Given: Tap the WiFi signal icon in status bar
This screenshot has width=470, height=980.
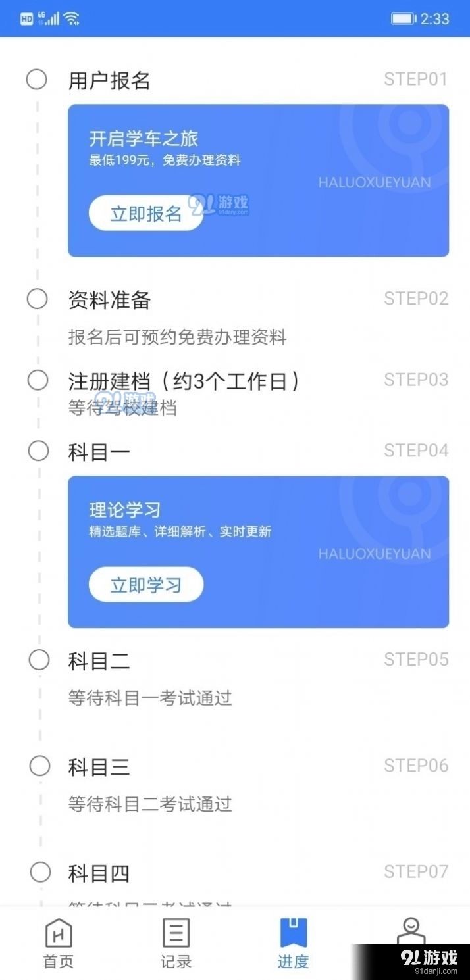Looking at the screenshot, I should 72,18.
